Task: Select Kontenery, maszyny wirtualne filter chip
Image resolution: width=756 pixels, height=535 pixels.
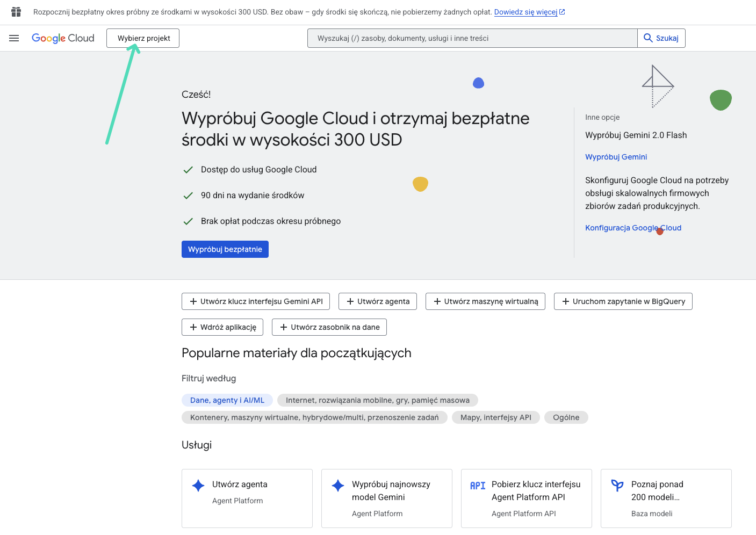Action: point(314,417)
